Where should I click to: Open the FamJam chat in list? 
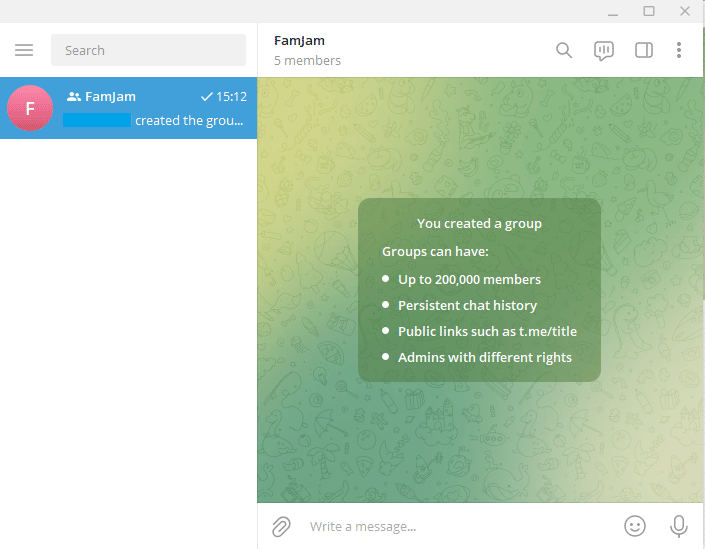(129, 108)
